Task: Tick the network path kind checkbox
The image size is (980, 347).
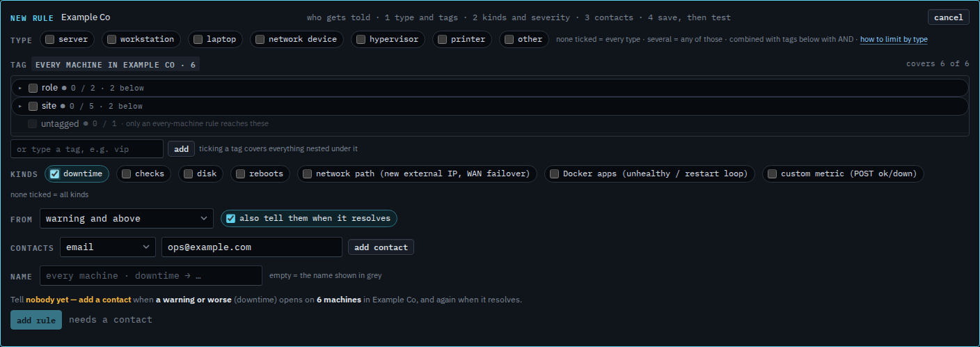Action: click(x=307, y=174)
